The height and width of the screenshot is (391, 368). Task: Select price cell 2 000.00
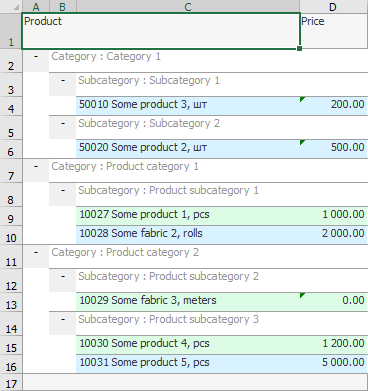point(334,235)
